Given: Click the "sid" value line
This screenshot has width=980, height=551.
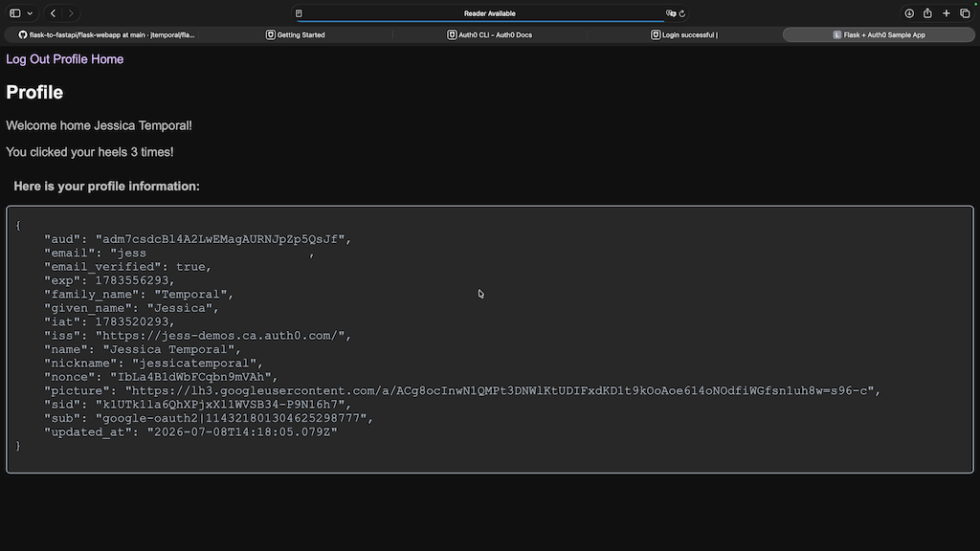Looking at the screenshot, I should 197,405.
